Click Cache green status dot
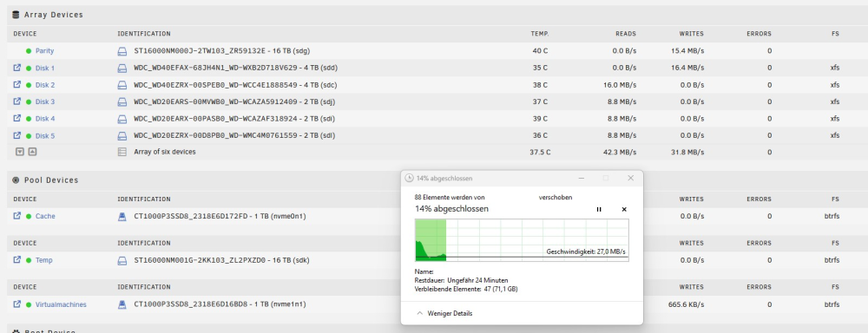This screenshot has width=868, height=333. tap(29, 216)
